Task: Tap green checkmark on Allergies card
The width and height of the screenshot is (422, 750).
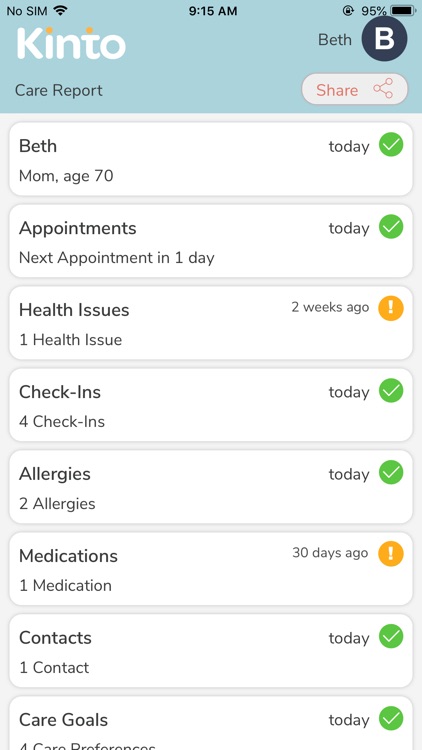Action: click(391, 473)
